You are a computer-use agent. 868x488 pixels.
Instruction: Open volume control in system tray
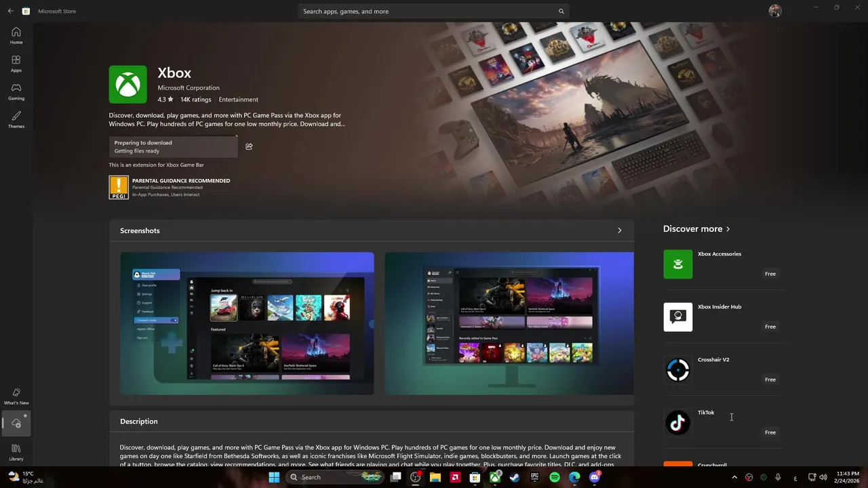click(x=823, y=477)
